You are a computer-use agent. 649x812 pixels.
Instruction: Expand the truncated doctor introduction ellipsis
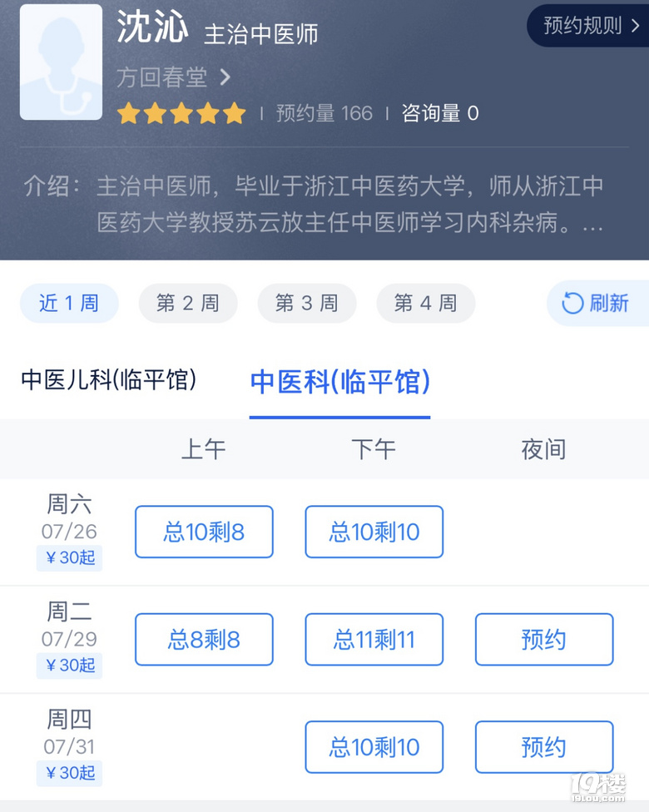click(592, 224)
